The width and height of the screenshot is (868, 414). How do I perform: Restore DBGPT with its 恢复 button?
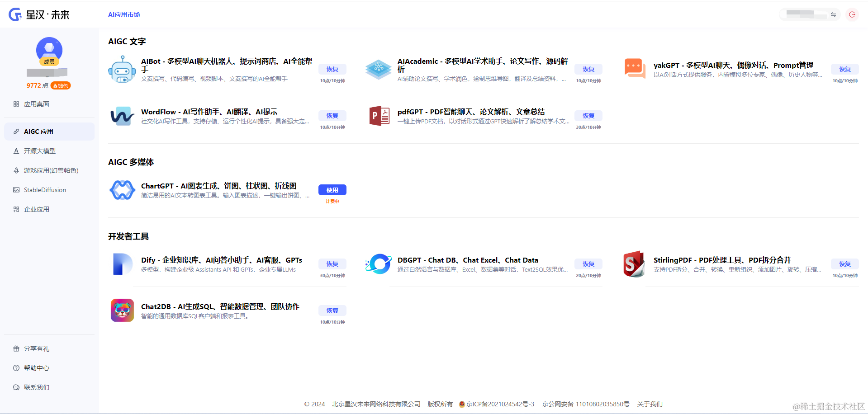click(588, 264)
